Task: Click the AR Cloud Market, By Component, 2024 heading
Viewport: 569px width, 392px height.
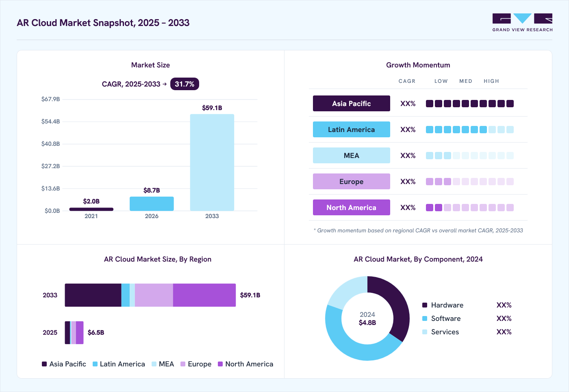Action: click(x=418, y=259)
